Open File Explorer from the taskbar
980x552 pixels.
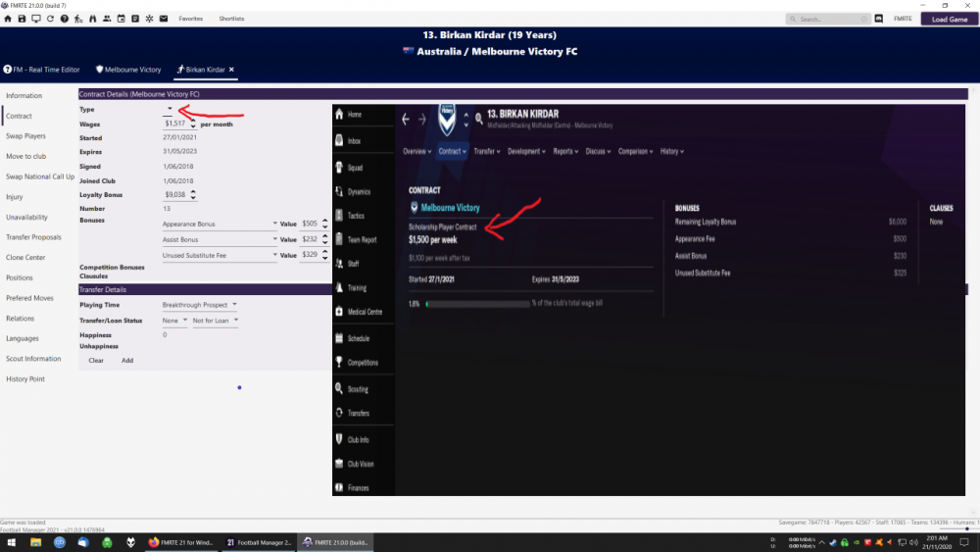click(35, 542)
